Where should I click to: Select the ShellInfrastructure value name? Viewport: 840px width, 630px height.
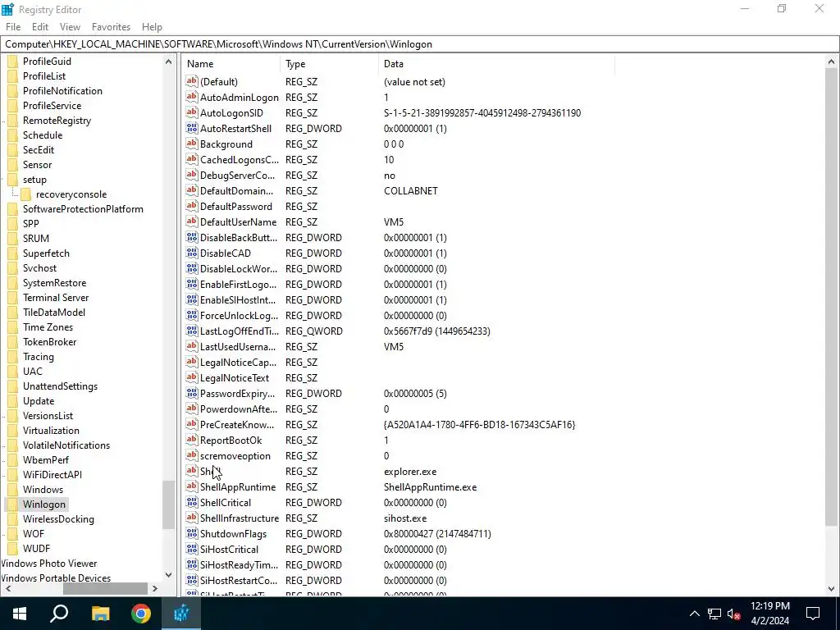pyautogui.click(x=240, y=518)
